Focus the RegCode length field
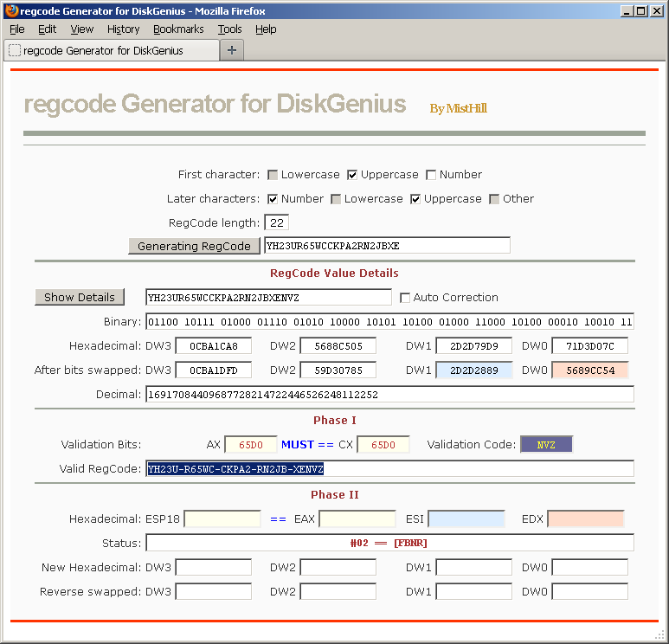Screen dimensions: 669x644 point(276,222)
